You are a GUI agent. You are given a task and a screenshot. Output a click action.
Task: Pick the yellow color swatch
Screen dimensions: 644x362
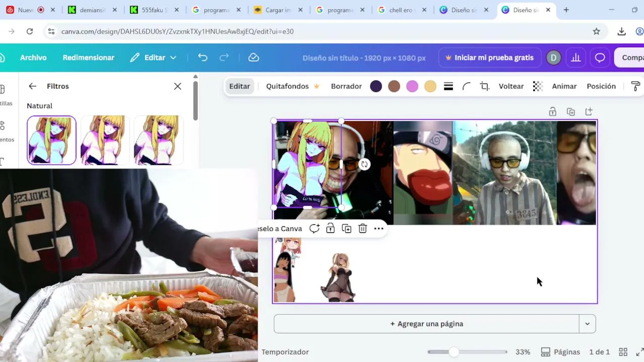(x=430, y=86)
